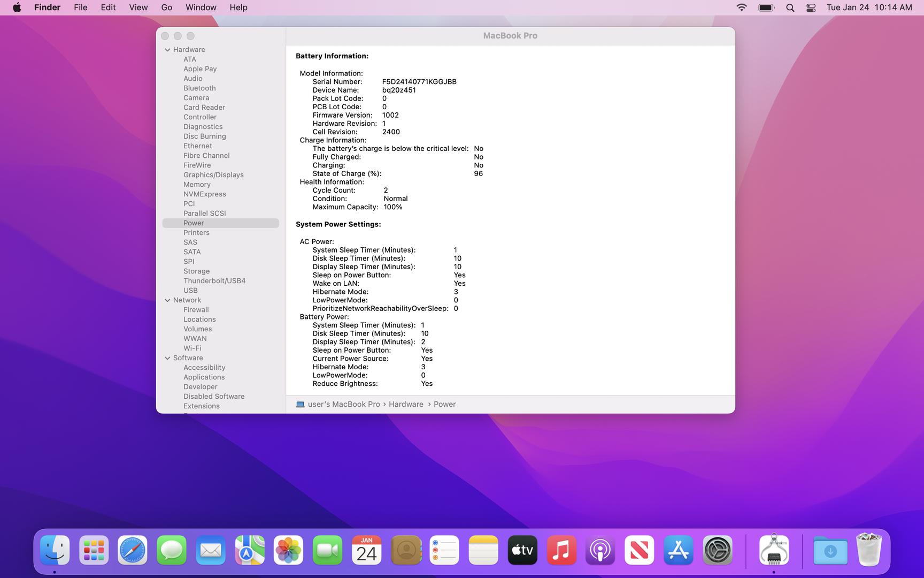Screen dimensions: 924x578
Task: Open the Help menu
Action: (x=238, y=7)
